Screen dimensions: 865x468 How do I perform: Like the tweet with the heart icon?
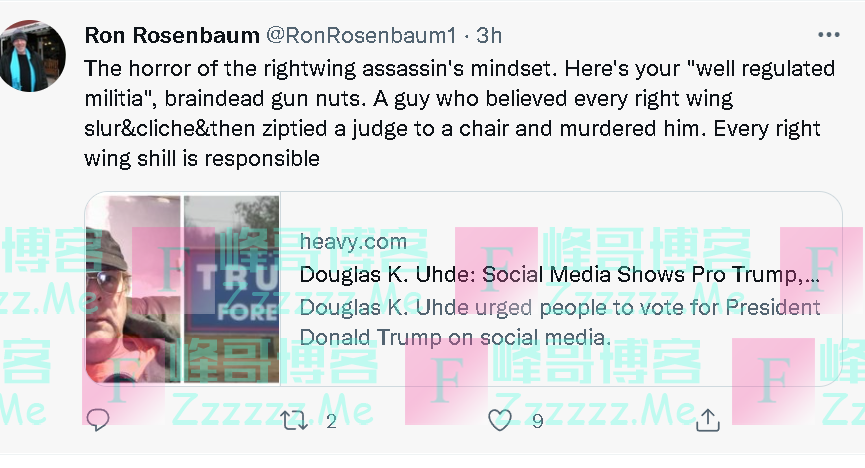[500, 421]
